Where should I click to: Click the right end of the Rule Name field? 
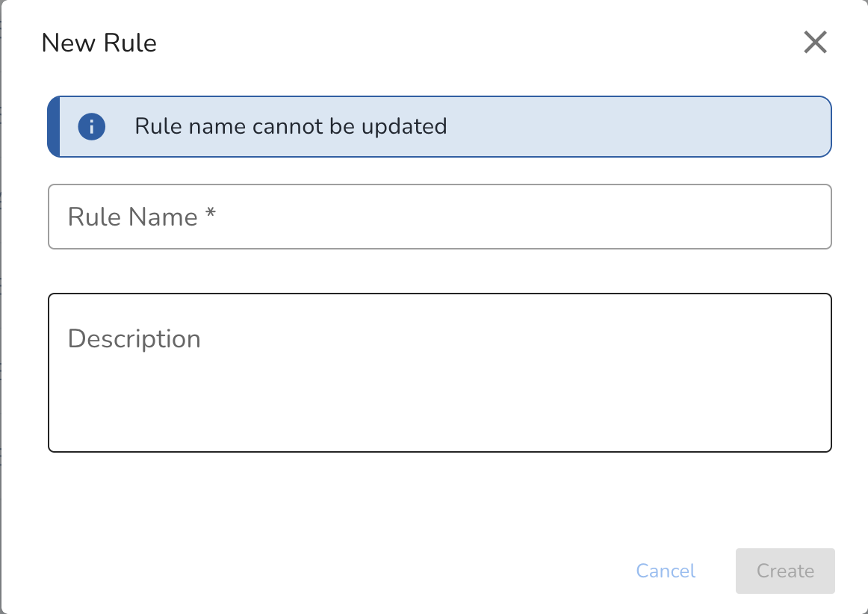pos(797,217)
